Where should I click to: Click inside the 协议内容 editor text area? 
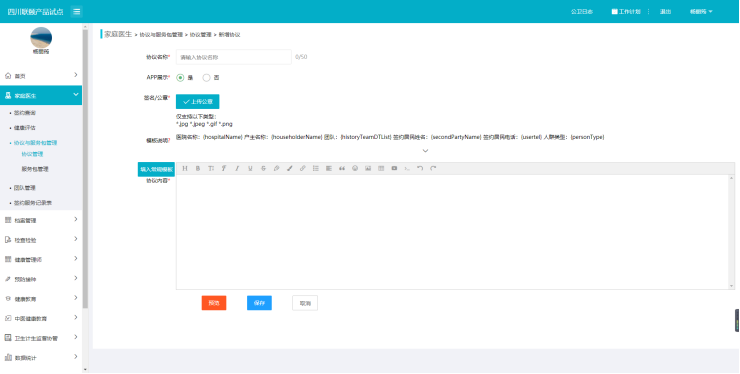pos(453,232)
